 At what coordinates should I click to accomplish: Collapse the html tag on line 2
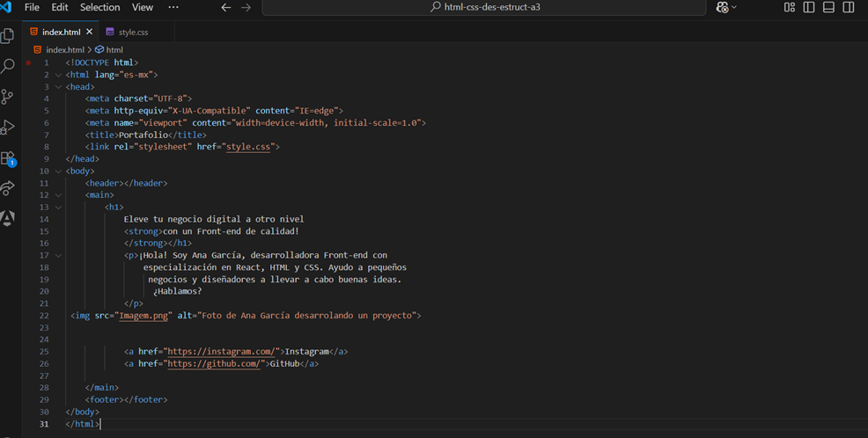click(58, 75)
